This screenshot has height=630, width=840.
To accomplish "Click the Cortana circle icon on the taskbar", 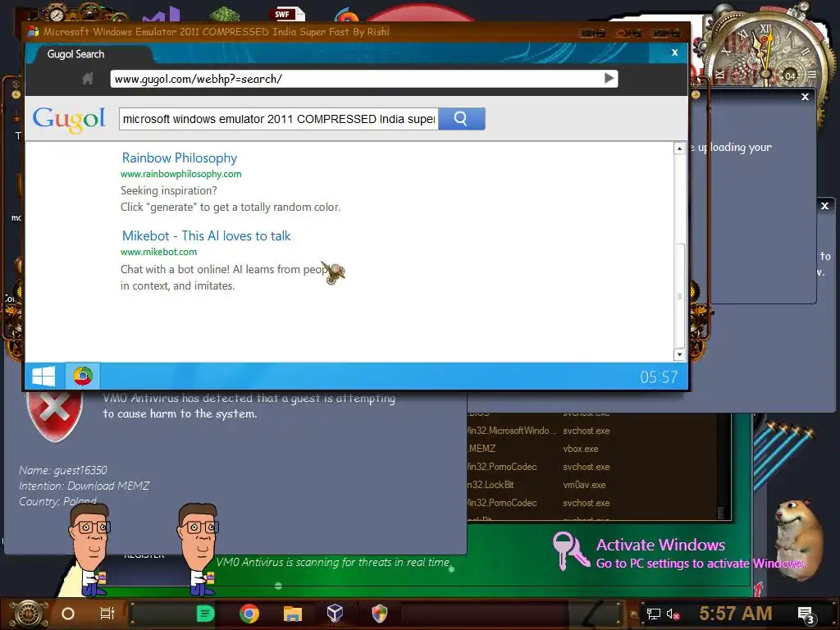I will click(x=68, y=614).
